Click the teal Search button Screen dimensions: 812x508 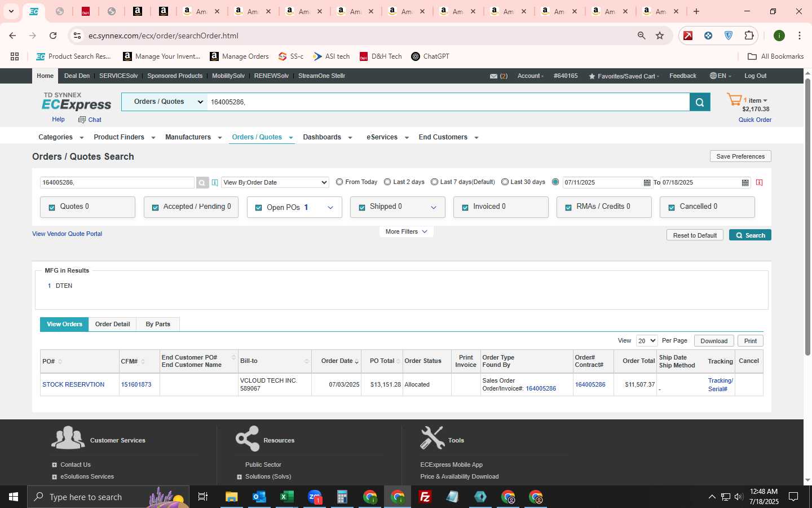tap(750, 235)
